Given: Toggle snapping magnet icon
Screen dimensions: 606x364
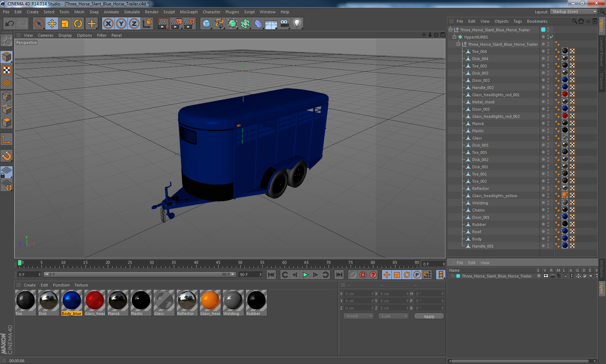Looking at the screenshot, I should (x=7, y=156).
